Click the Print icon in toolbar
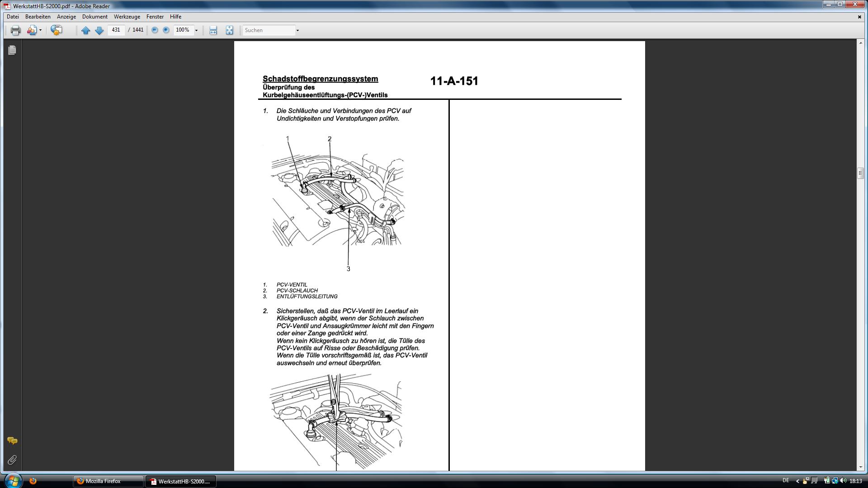 click(x=15, y=30)
